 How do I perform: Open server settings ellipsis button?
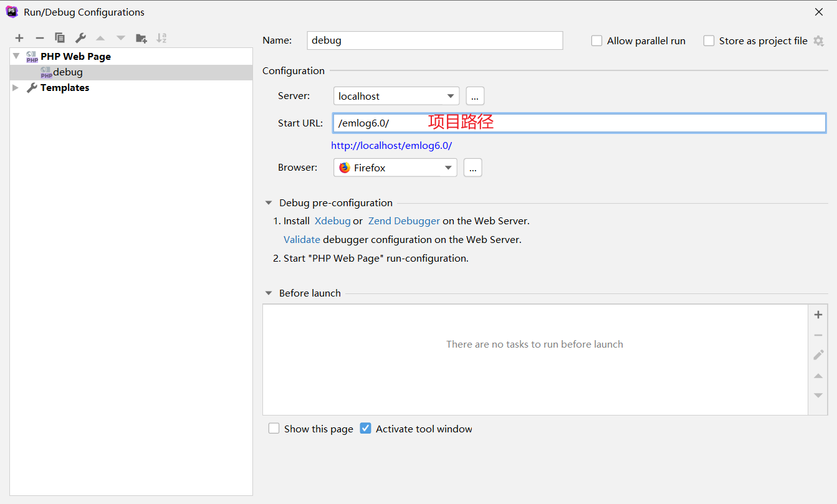[x=475, y=96]
